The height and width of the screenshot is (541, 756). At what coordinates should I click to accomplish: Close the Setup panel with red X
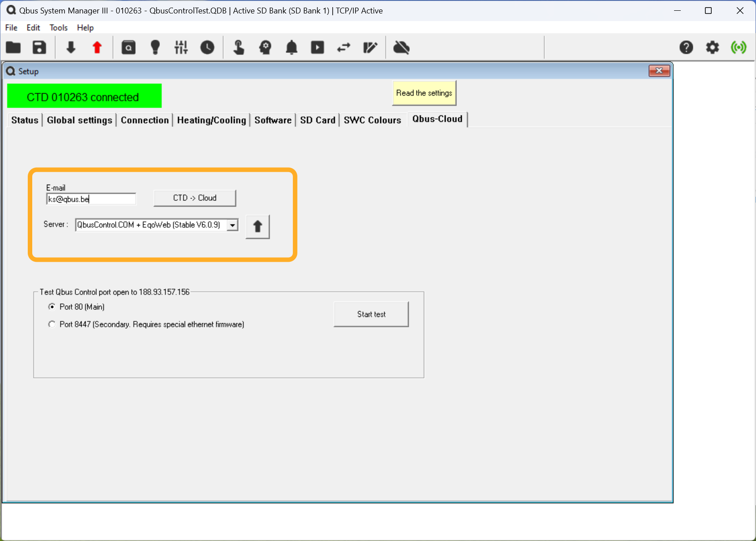(x=659, y=71)
